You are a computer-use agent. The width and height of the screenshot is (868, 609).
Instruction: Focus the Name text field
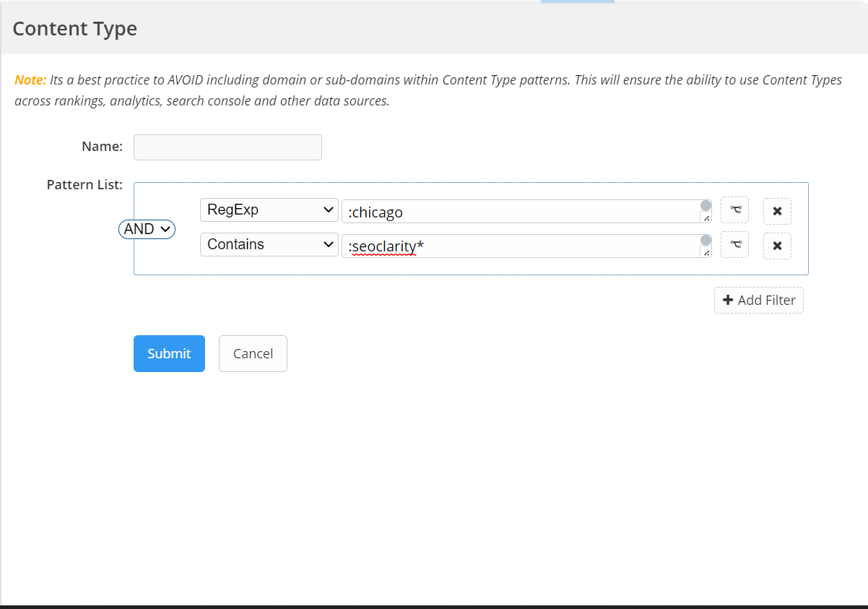point(227,147)
